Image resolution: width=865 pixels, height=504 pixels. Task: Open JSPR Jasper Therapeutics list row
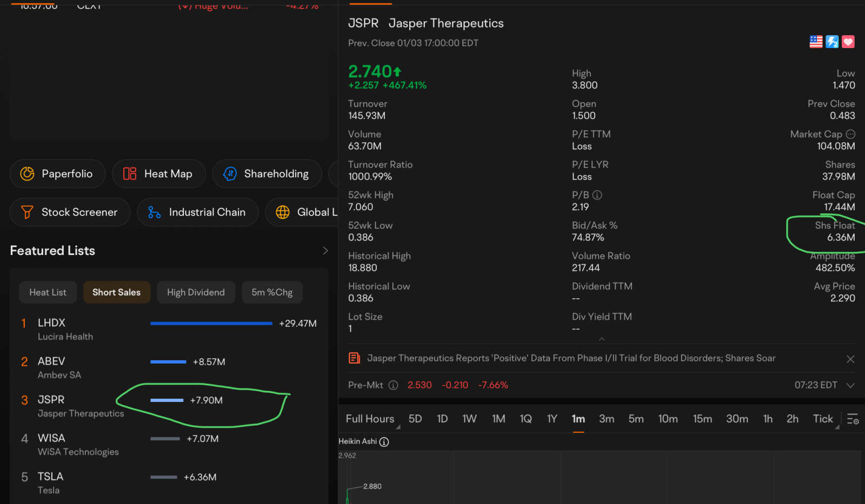pyautogui.click(x=169, y=406)
